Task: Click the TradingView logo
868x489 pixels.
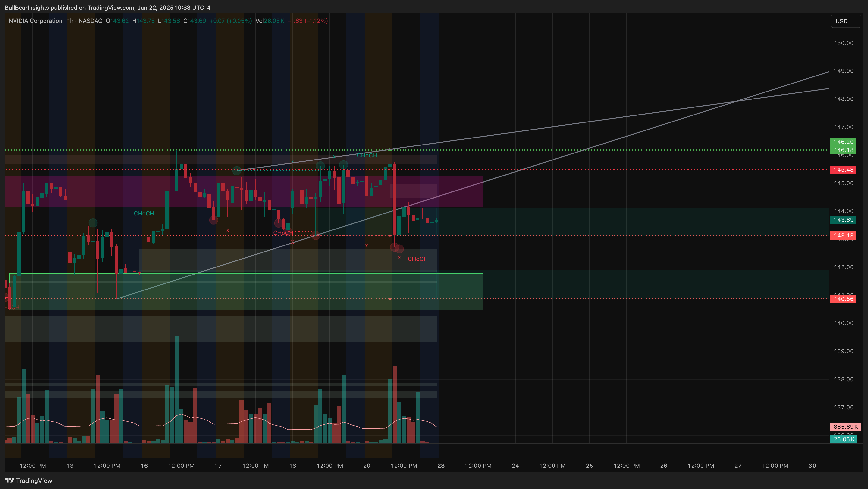Action: (x=29, y=481)
